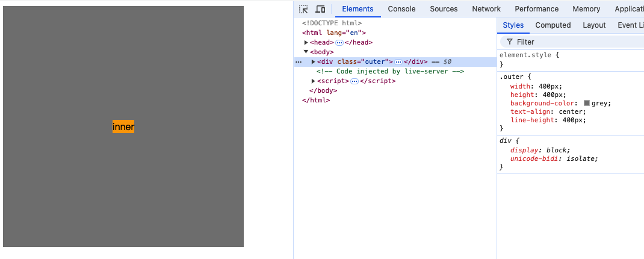Open the Performance tab

(536, 9)
